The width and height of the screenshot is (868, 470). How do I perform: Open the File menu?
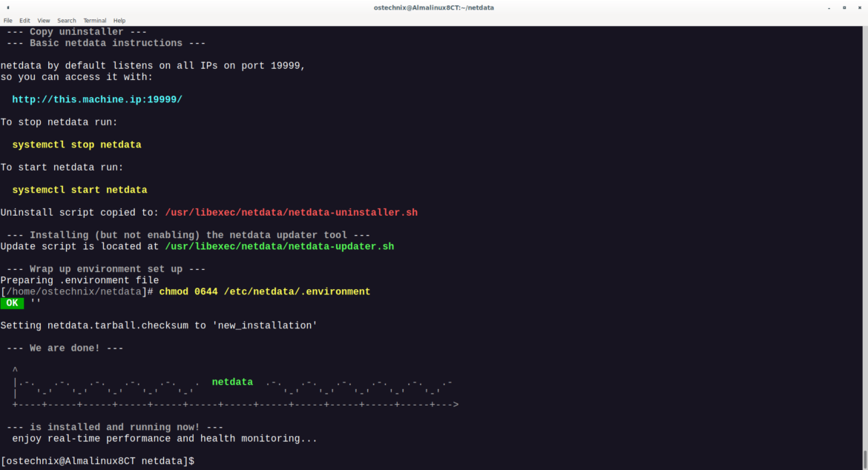tap(7, 20)
